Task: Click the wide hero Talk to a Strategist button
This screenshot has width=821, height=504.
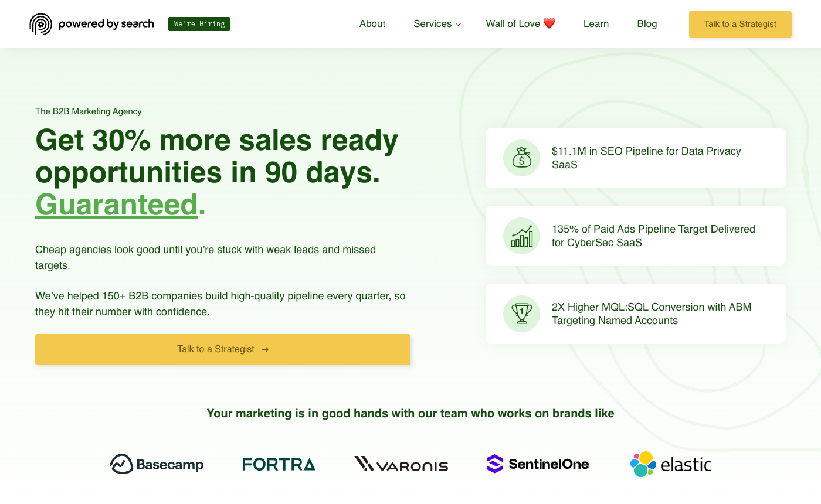Action: [223, 349]
